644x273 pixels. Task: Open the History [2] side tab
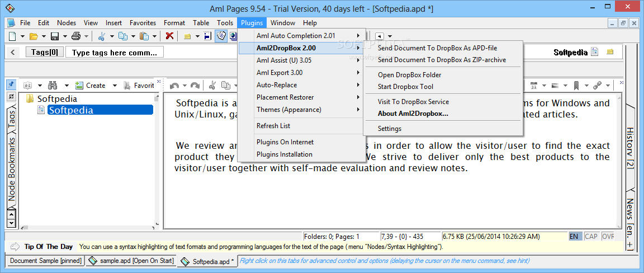pos(629,148)
